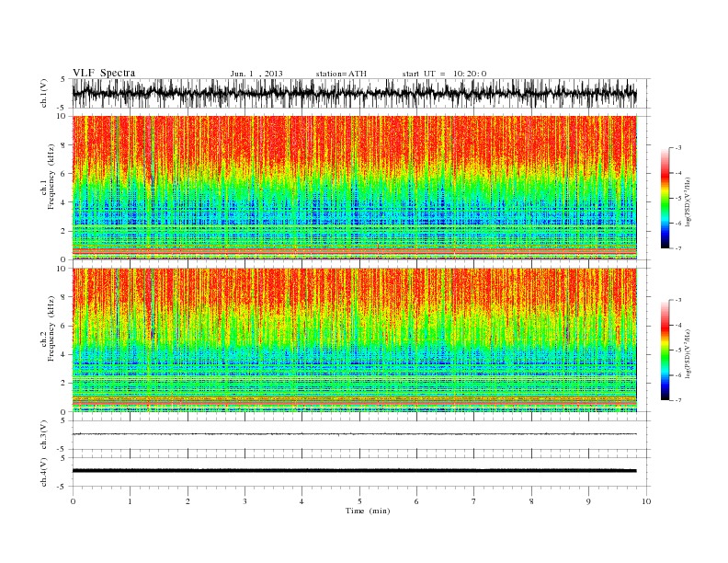Click the "5" tick on ch.3(V) axis
Screen dimensions: 728x563
(63, 420)
